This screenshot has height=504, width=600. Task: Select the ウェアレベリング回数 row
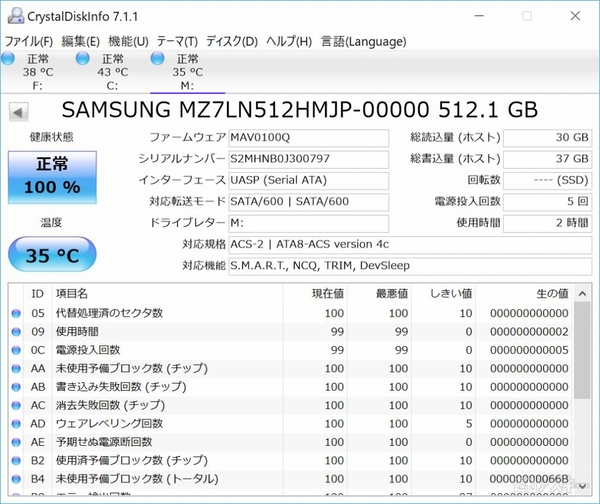[x=291, y=424]
